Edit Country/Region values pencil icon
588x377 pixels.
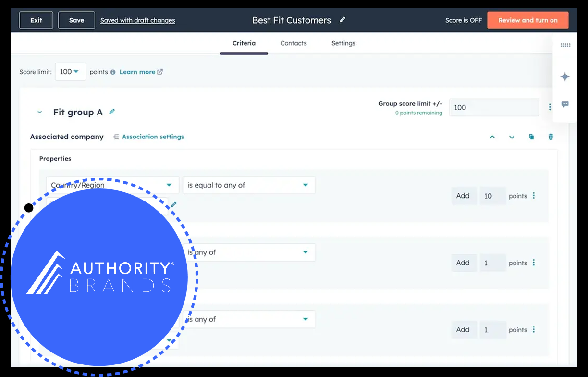tap(173, 205)
